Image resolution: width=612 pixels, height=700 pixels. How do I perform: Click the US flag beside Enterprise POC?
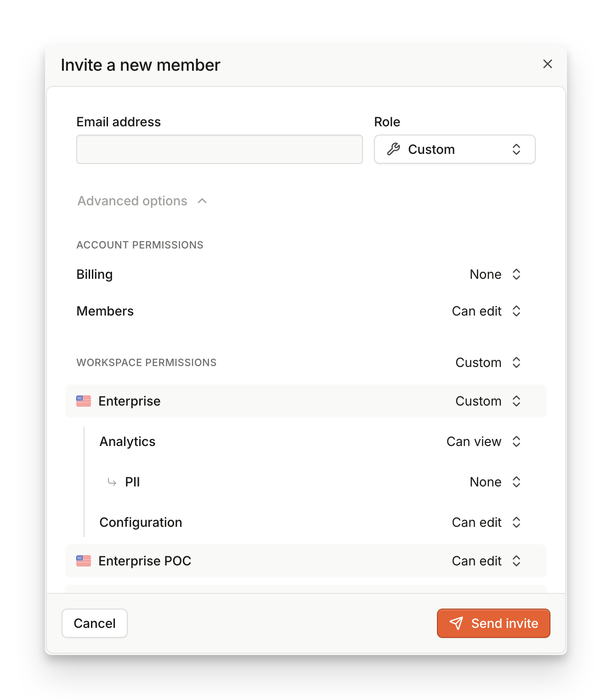coord(84,561)
